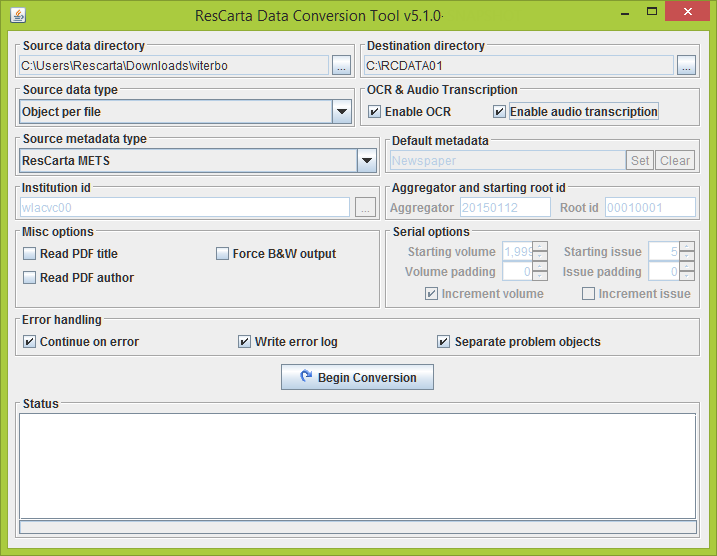
Task: Toggle the Enable OCR checkbox
Action: 374,112
